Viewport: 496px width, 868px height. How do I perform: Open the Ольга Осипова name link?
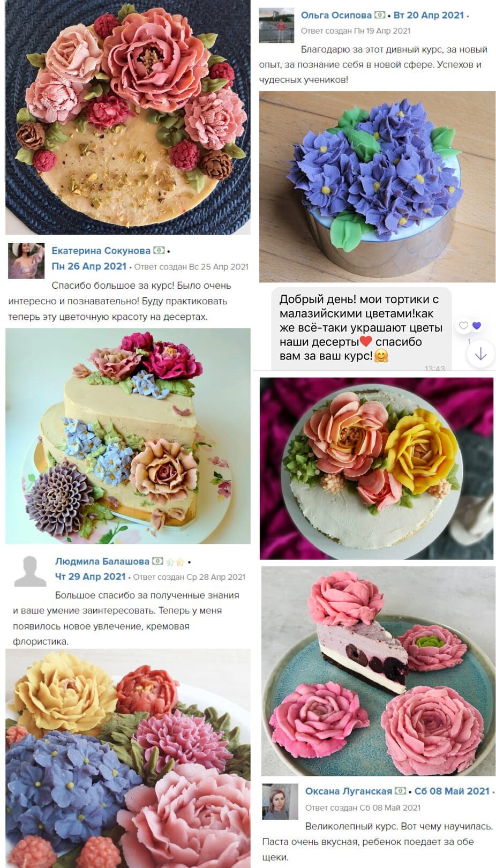[336, 15]
